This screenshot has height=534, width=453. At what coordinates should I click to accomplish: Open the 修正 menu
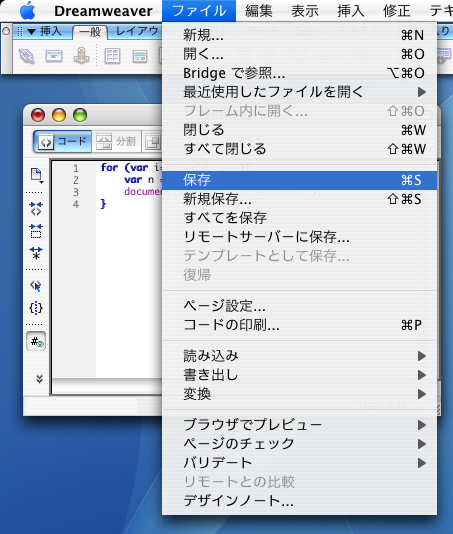[396, 11]
